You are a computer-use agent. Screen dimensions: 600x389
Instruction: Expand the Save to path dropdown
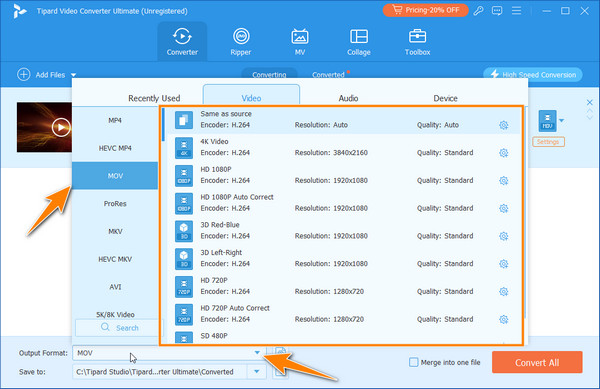tap(257, 371)
